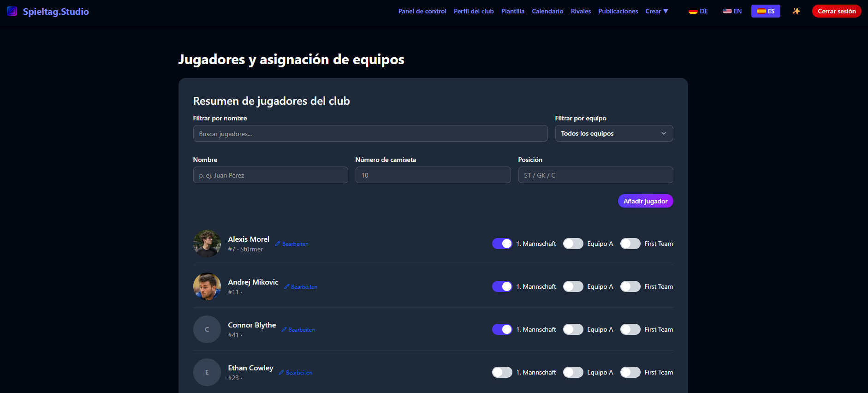Toggle Equipo A for Alexis Morel
This screenshot has height=393, width=868.
tap(573, 244)
